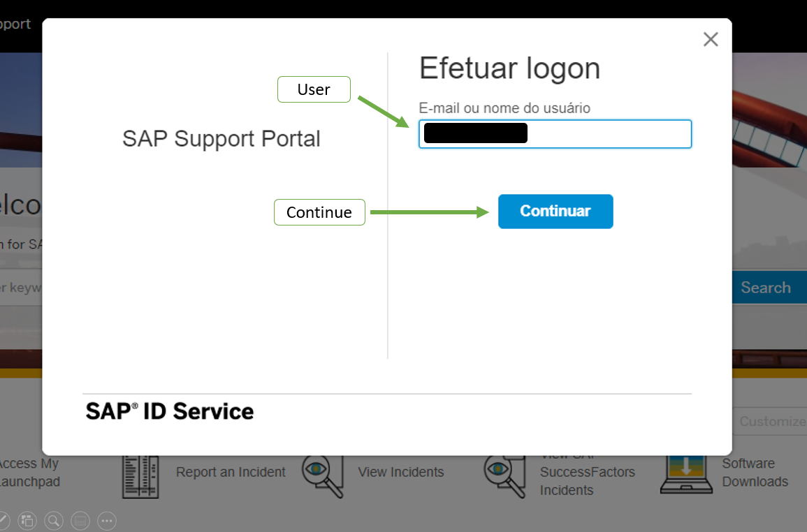Click the pen icon in bottom presentation toolbar
Image resolution: width=807 pixels, height=532 pixels.
click(x=3, y=521)
